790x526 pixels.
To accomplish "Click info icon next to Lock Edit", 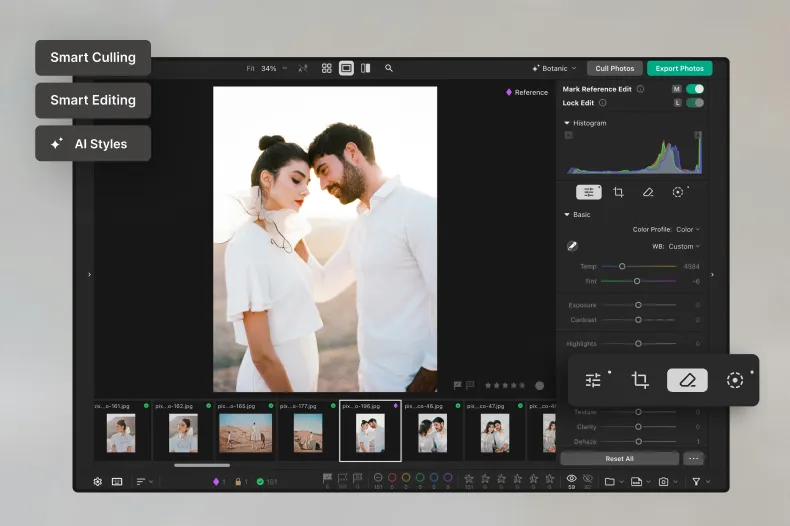I will (603, 103).
